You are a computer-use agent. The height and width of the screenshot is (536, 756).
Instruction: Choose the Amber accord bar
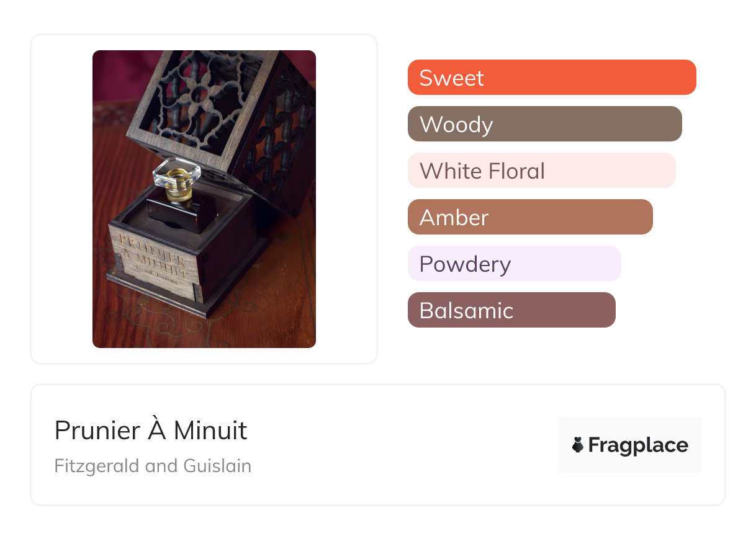tap(529, 217)
